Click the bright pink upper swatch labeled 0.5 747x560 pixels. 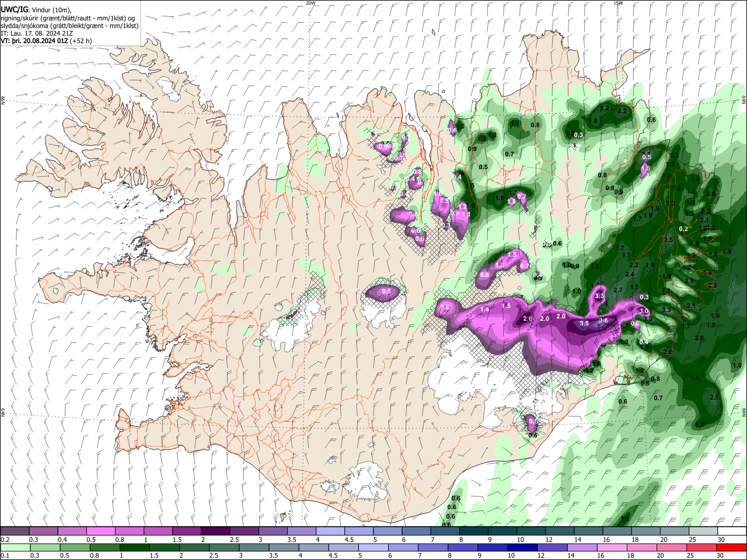tap(100, 531)
